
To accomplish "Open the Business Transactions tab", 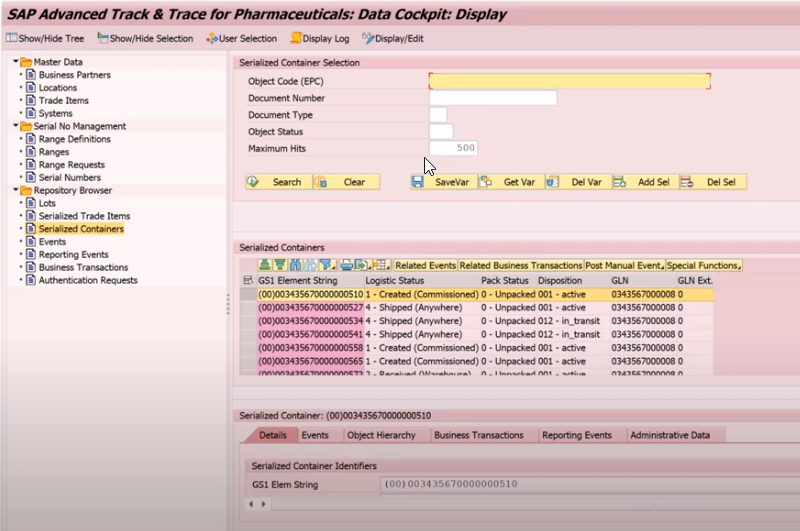I will point(479,435).
